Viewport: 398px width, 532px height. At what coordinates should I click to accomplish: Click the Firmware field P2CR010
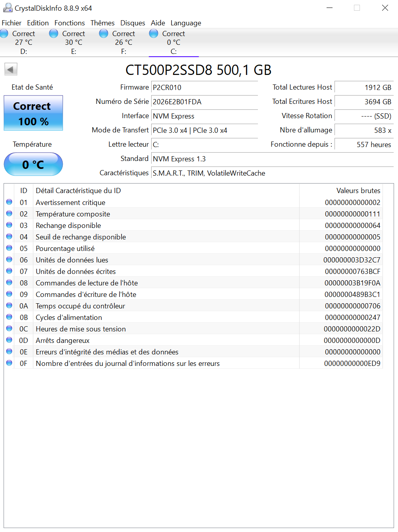[x=204, y=88]
